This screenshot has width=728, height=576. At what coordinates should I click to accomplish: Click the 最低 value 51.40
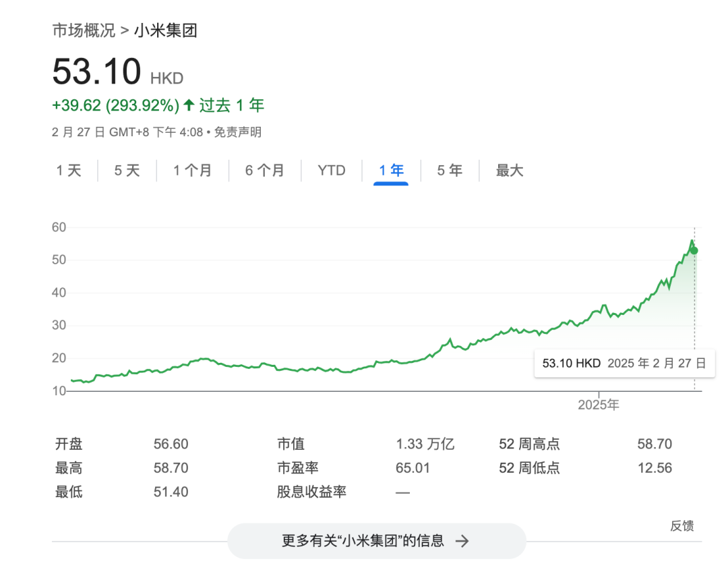tap(171, 492)
